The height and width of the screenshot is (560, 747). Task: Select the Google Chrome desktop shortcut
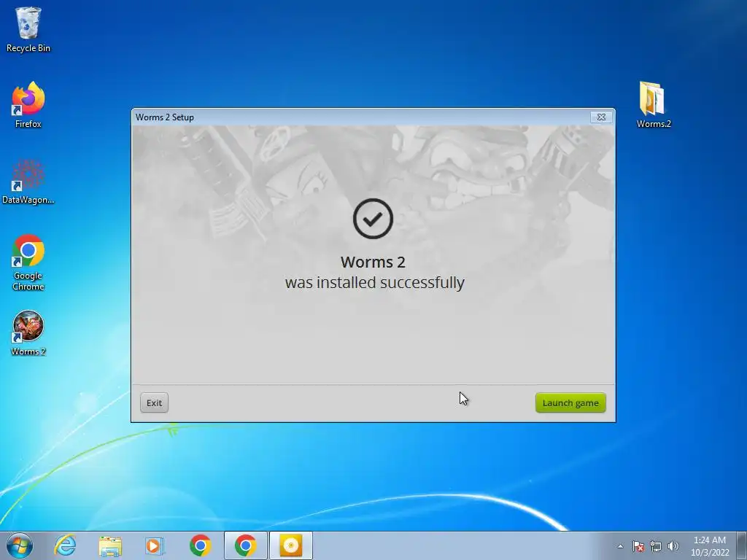[x=28, y=262]
